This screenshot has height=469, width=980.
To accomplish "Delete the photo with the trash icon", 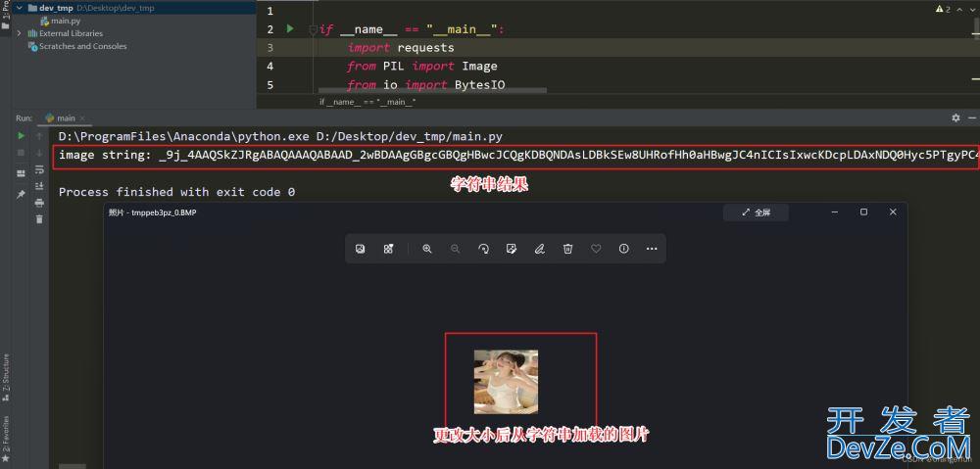I will (x=567, y=249).
